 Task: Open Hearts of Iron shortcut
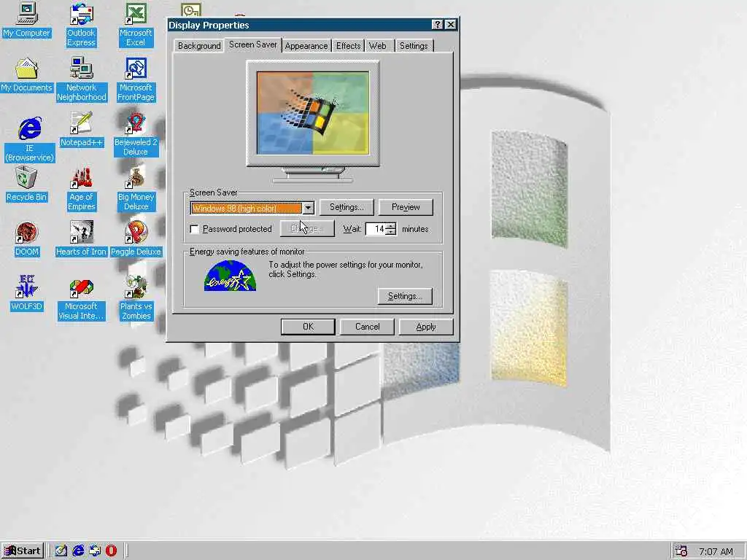point(82,239)
